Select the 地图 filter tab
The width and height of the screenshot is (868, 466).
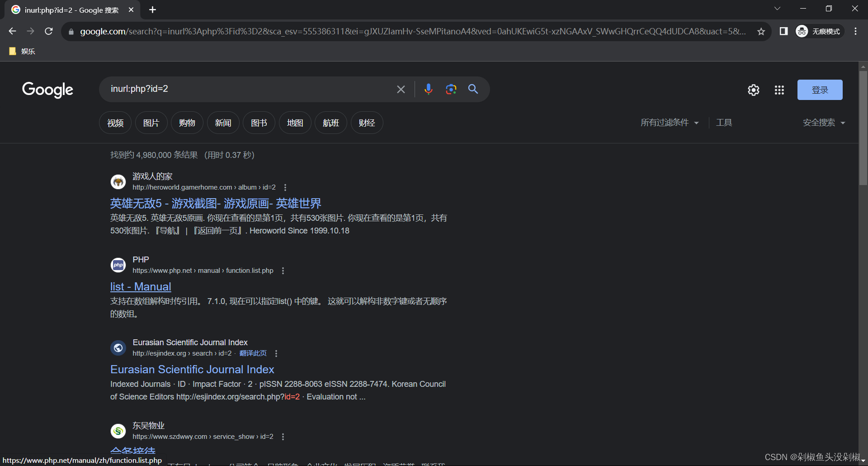(295, 123)
